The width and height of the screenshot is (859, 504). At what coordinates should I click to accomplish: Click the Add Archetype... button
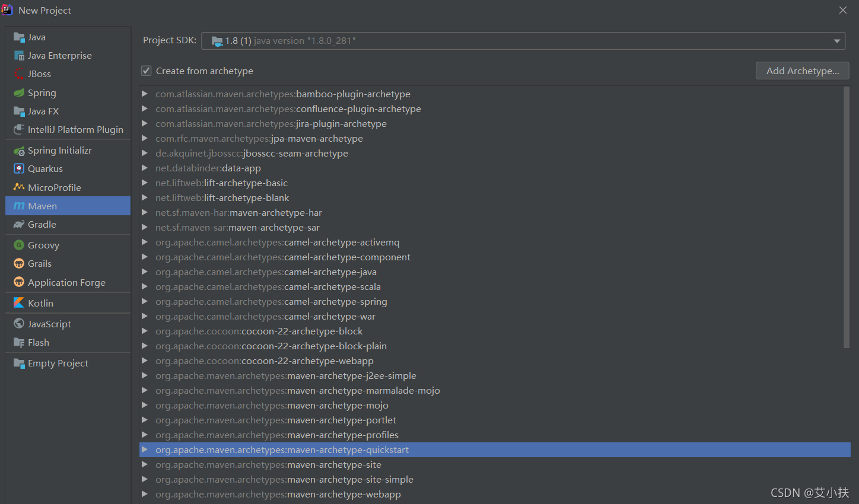[802, 71]
